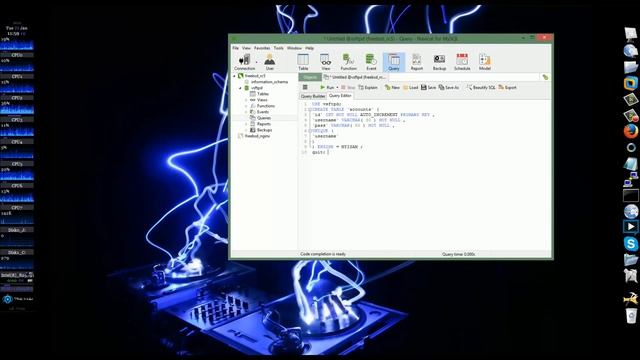Open the Help menu
Image resolution: width=640 pixels, height=360 pixels.
point(310,48)
